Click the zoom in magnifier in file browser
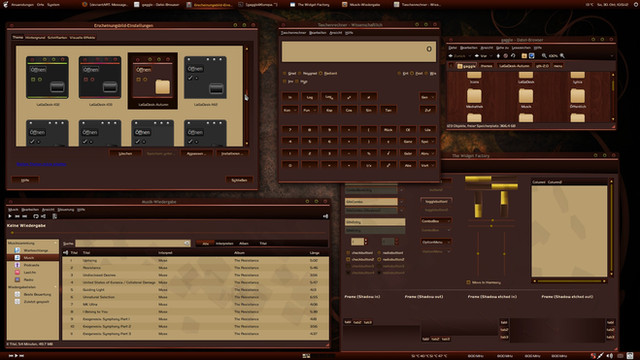The image size is (640, 360). pos(562,56)
